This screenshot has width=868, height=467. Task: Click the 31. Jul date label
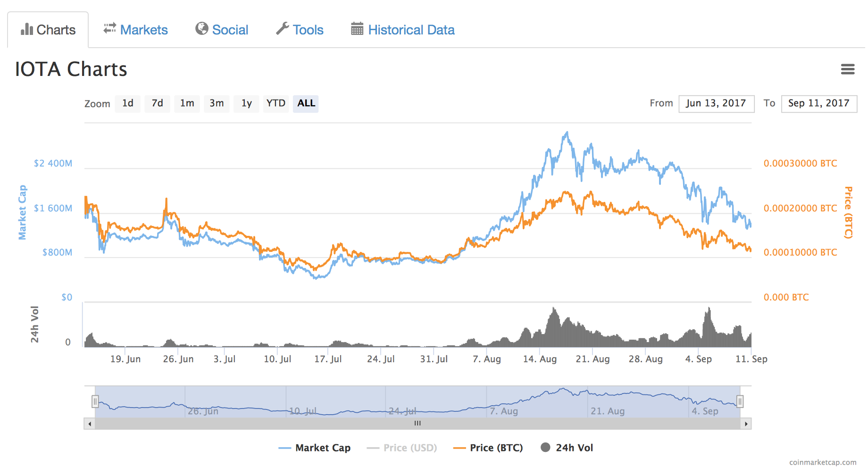pos(434,359)
